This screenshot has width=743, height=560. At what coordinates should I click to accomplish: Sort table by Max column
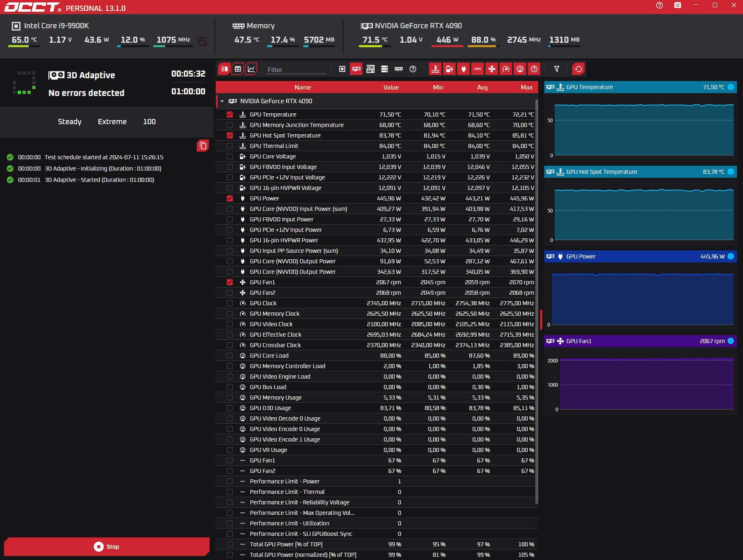[x=527, y=87]
